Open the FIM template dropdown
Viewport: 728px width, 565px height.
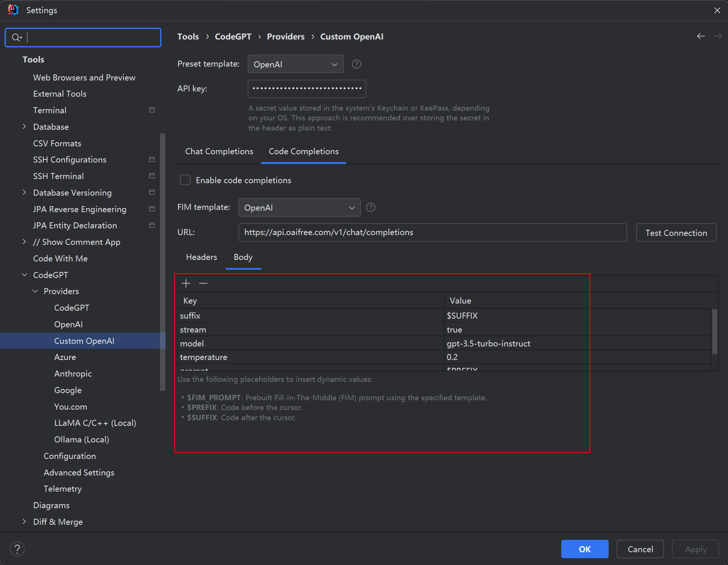click(299, 208)
